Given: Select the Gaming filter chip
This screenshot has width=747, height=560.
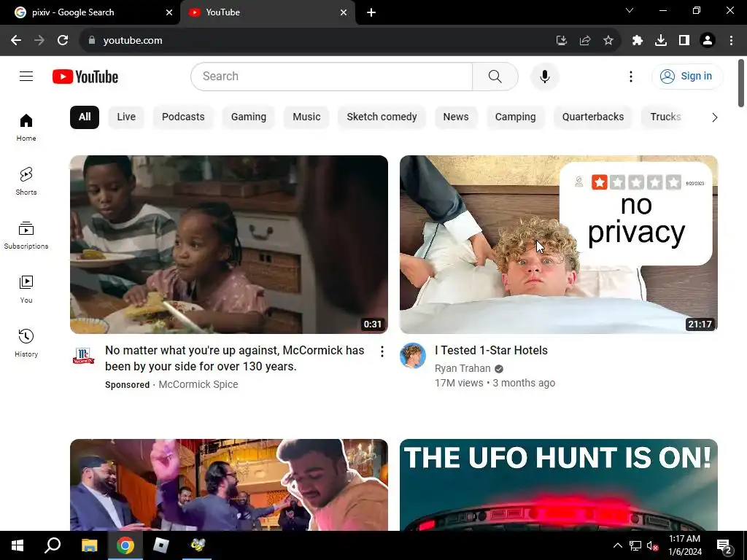Looking at the screenshot, I should tap(249, 117).
